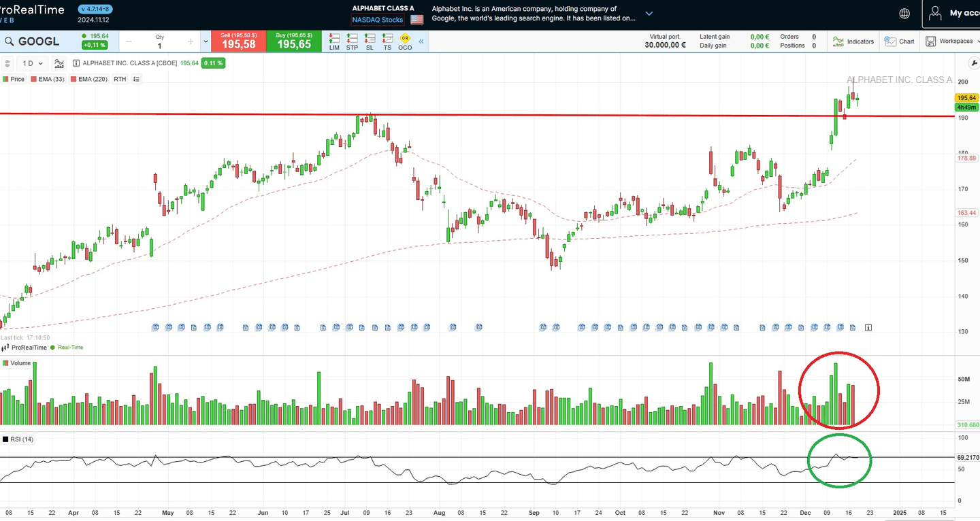Toggle the EMA (220) indicator label
This screenshot has height=521, width=980.
coord(92,80)
